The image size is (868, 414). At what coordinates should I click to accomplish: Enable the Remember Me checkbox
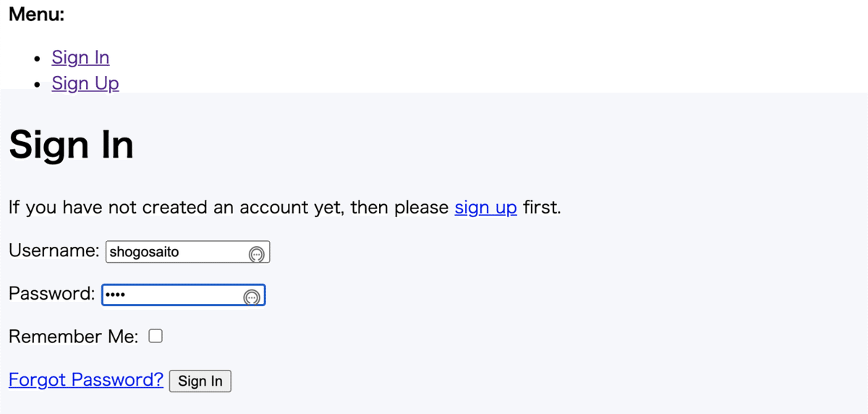pos(156,336)
